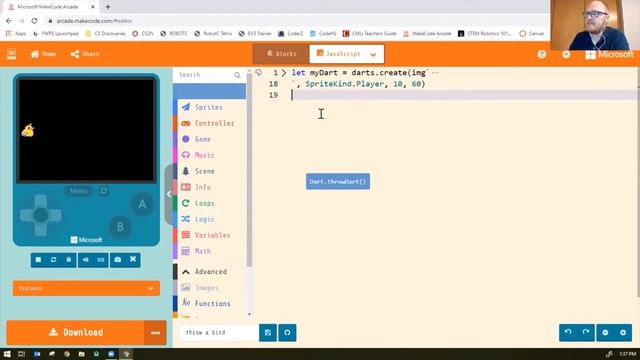Open the Images toolbox category
This screenshot has height=360, width=640.
pos(209,288)
